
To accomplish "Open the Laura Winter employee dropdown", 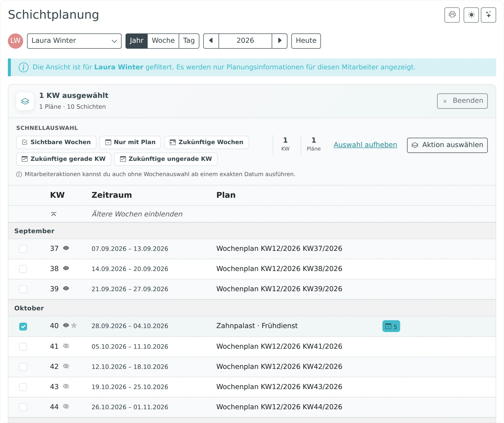I will (x=74, y=41).
